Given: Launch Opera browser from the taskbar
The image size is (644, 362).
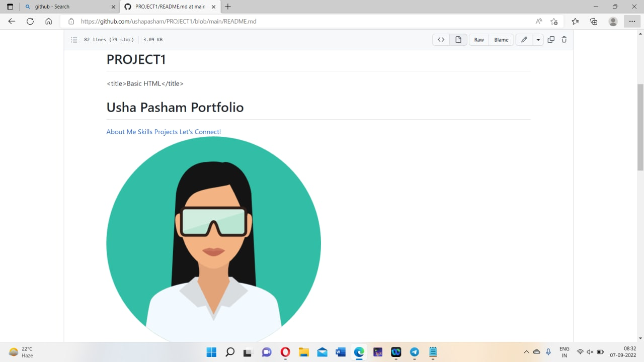Looking at the screenshot, I should tap(285, 352).
